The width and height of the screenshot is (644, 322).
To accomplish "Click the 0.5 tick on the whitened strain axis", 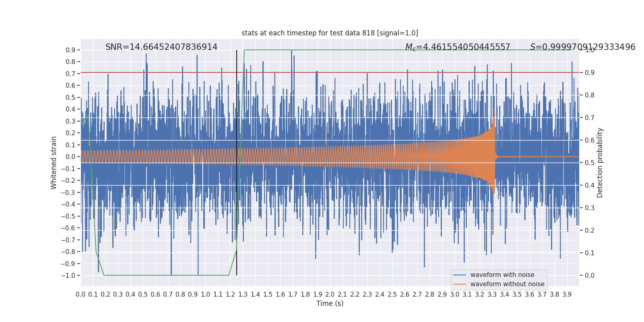I will click(70, 98).
